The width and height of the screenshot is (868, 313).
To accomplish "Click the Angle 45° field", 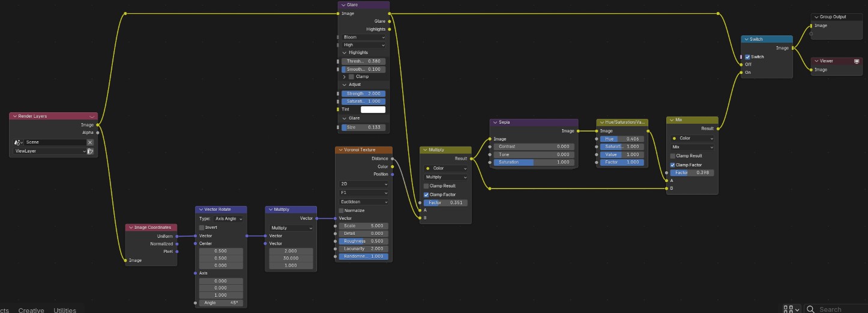I will pos(221,303).
